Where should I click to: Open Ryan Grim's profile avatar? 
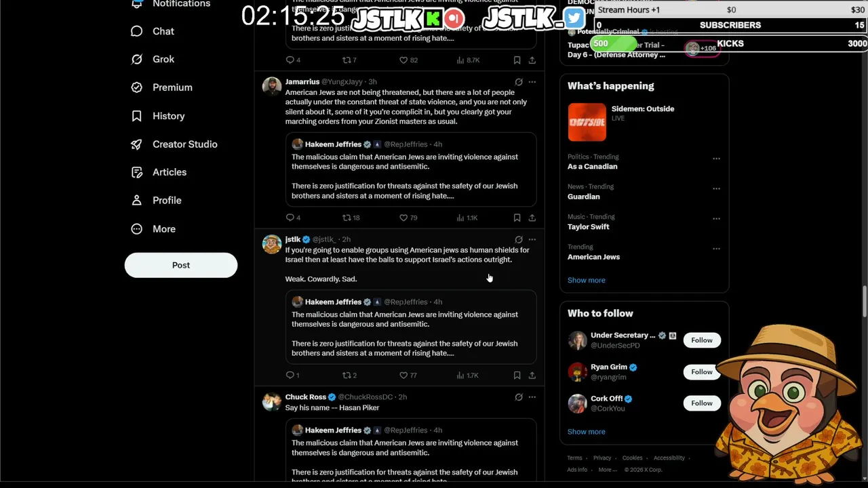pos(577,372)
